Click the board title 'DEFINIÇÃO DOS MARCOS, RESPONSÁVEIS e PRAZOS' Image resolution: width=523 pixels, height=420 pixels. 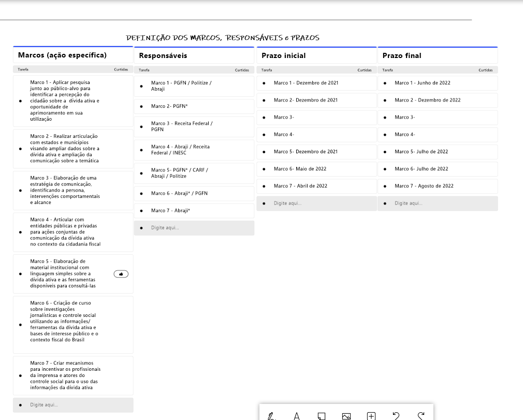(223, 38)
